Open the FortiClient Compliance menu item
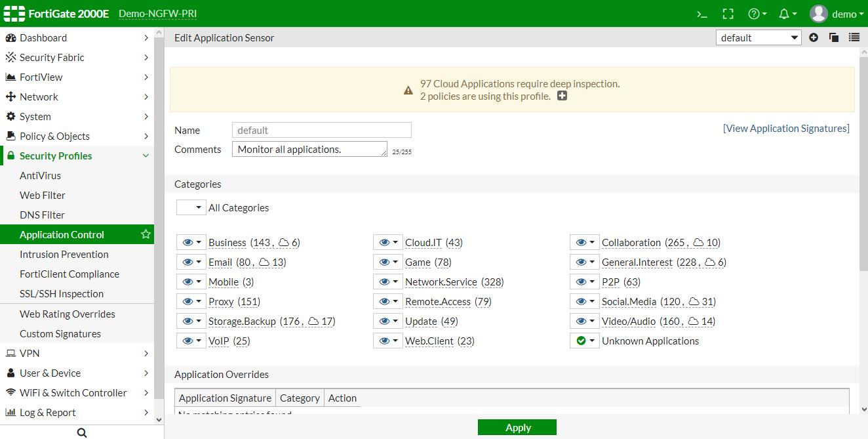This screenshot has width=868, height=439. point(77,274)
